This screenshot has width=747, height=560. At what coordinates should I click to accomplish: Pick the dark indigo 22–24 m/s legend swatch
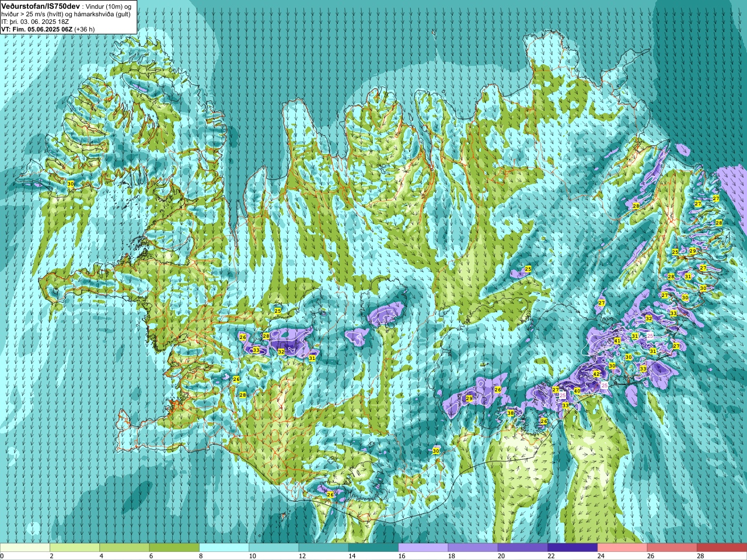pos(573,548)
